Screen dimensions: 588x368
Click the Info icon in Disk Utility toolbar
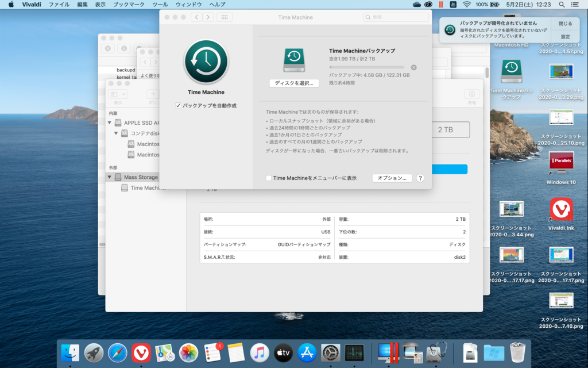(472, 94)
